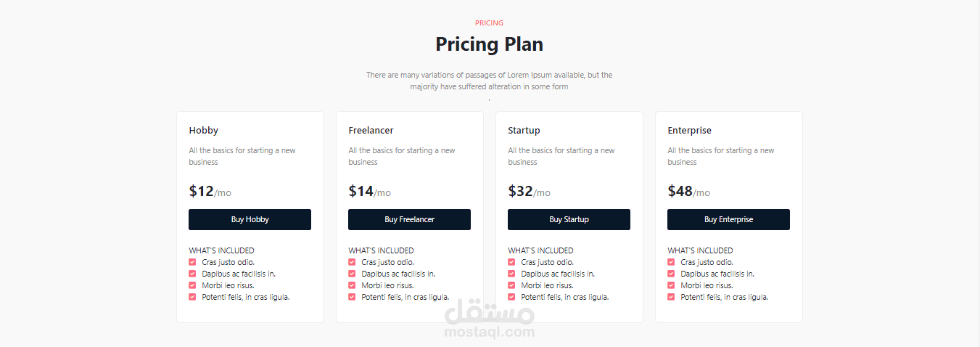
Task: Select the Buy Startup button
Action: (x=569, y=219)
